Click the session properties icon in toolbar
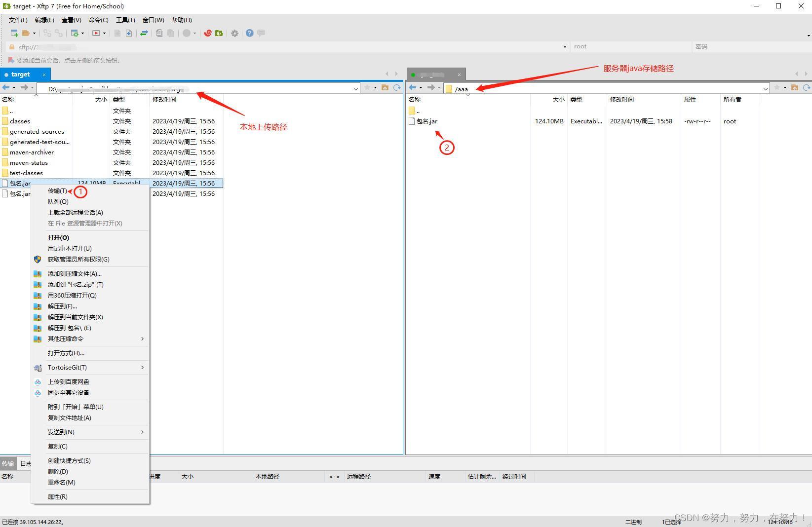Image resolution: width=812 pixels, height=527 pixels. pos(75,33)
